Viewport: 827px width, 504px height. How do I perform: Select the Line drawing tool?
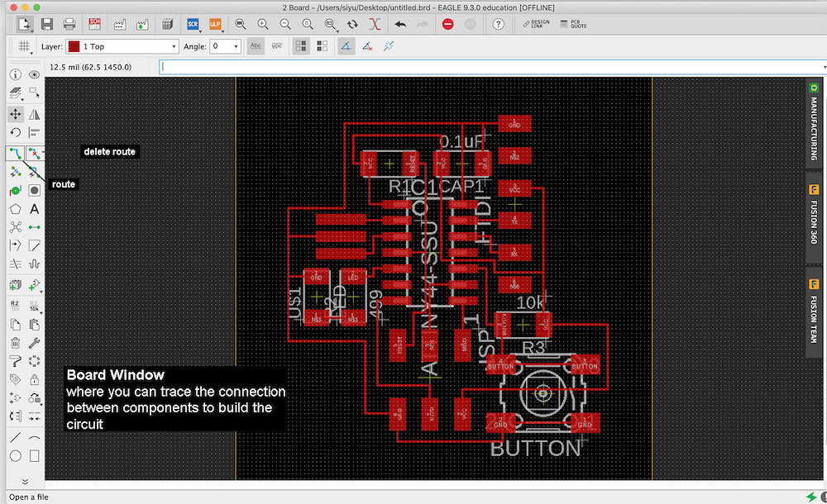click(x=15, y=437)
